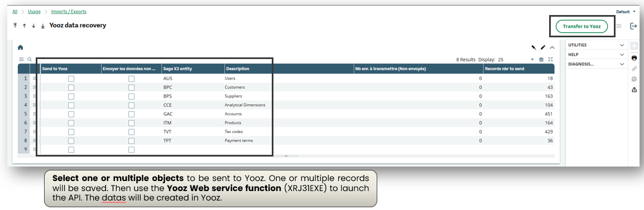Click the pin icon above the table
644x210 pixels.
534,47
